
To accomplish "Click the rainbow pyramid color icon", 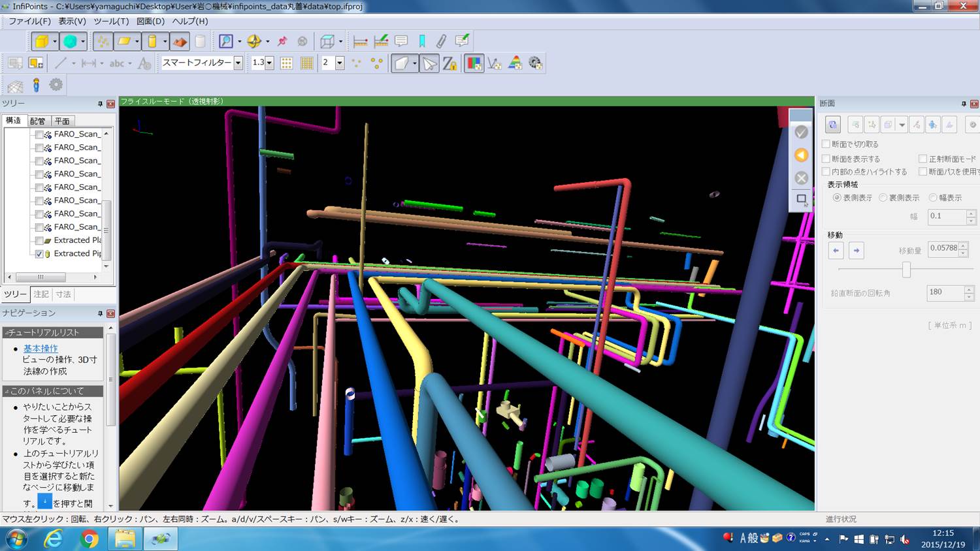I will pyautogui.click(x=515, y=63).
